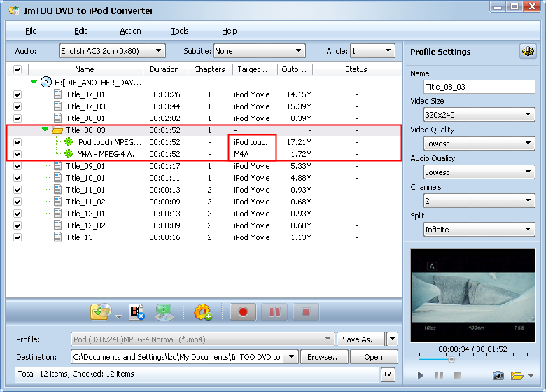Uncheck the Title_10_01 checkbox
The image size is (546, 392).
click(x=17, y=178)
